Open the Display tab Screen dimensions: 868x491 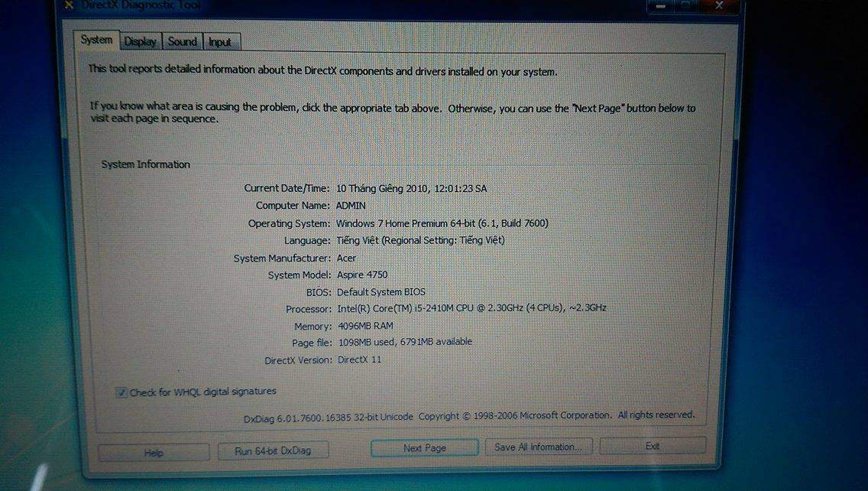(140, 41)
